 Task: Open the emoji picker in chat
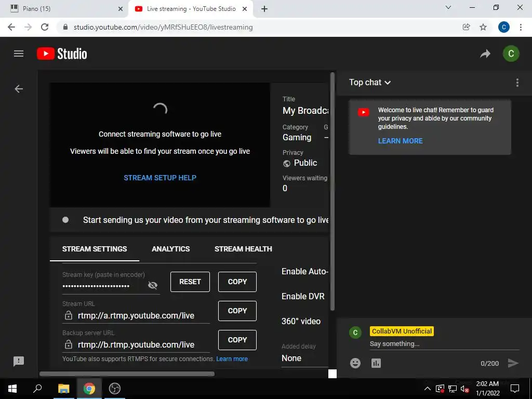click(355, 363)
